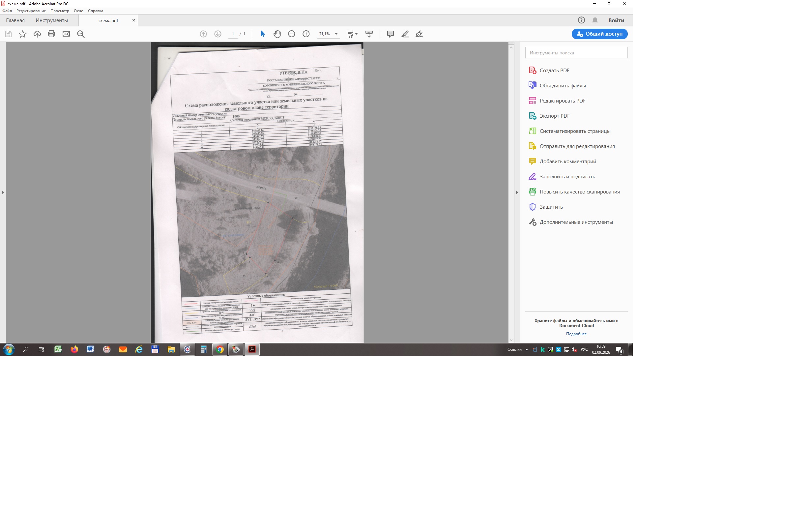Print the document with printer icon
Image resolution: width=812 pixels, height=505 pixels.
[x=51, y=34]
